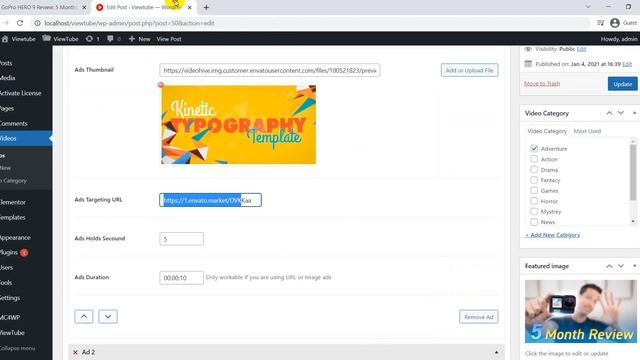Open the comments bubble in admin bar

pyautogui.click(x=114, y=39)
